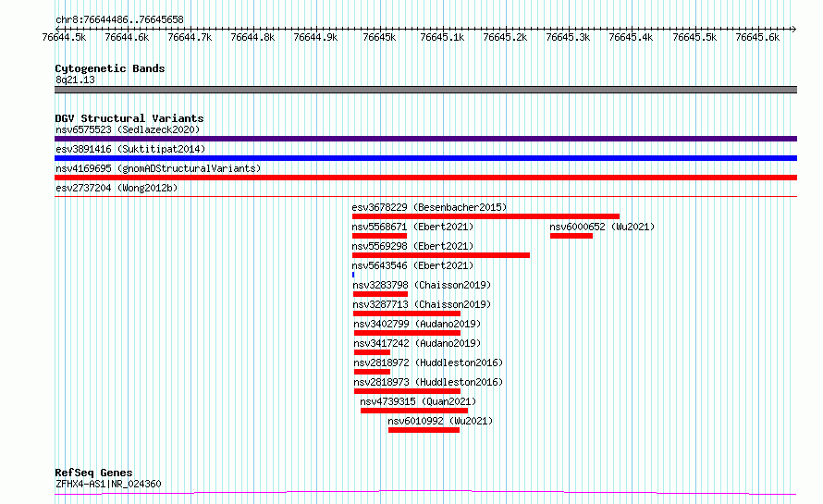Click the tiny blue mark under nsv5643546

pyautogui.click(x=353, y=275)
